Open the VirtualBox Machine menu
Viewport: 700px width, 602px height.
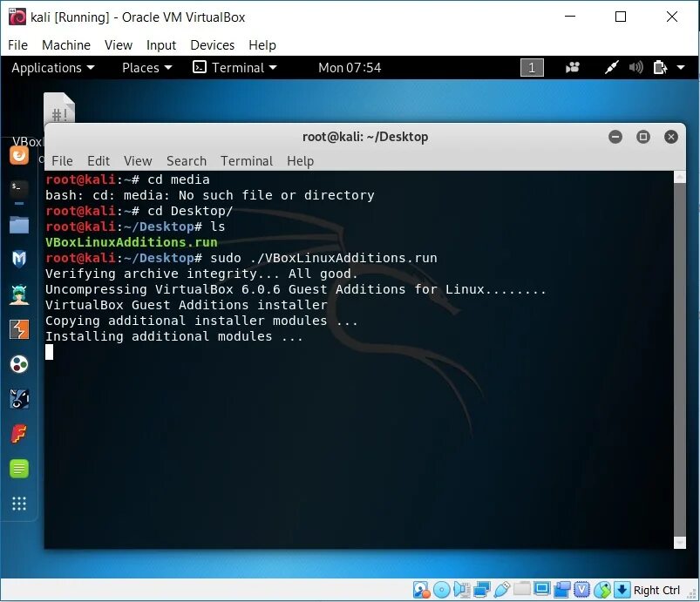(66, 45)
